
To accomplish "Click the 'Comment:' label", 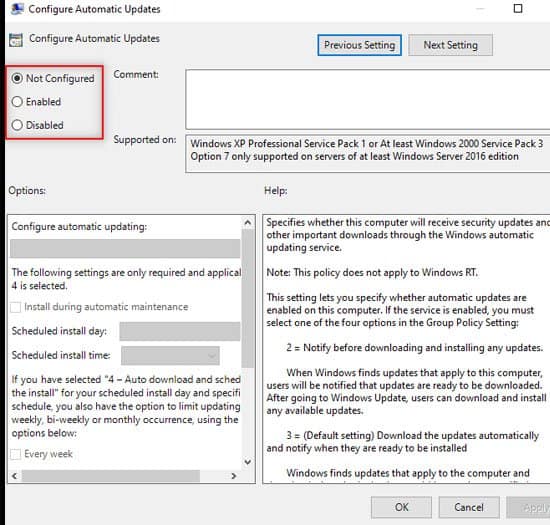I will [136, 74].
